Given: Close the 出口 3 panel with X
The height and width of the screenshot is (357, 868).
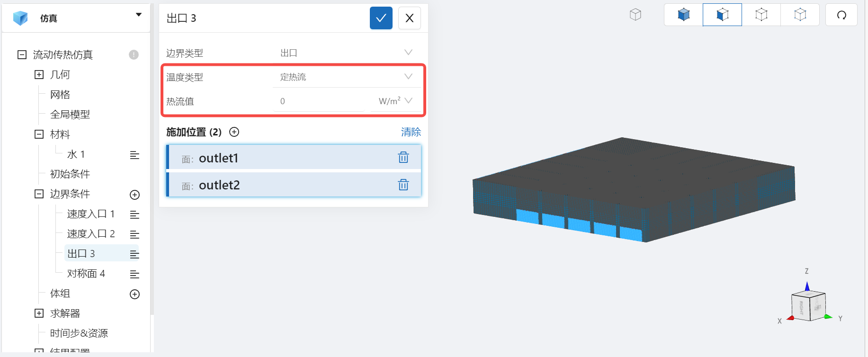Looking at the screenshot, I should (410, 18).
